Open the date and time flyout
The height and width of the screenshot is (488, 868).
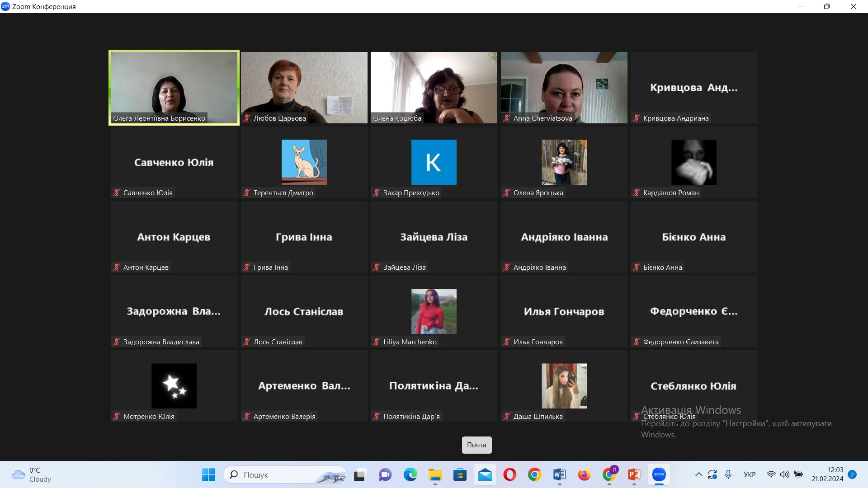827,474
